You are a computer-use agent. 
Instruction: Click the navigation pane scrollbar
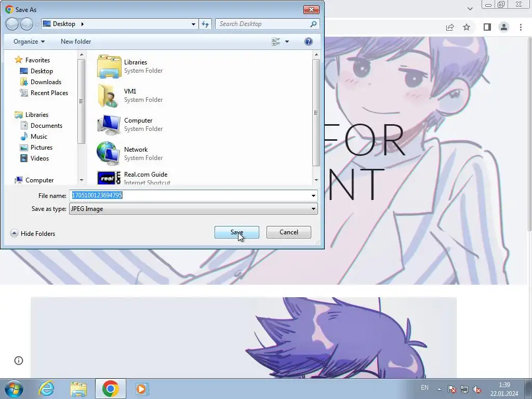pos(81,101)
